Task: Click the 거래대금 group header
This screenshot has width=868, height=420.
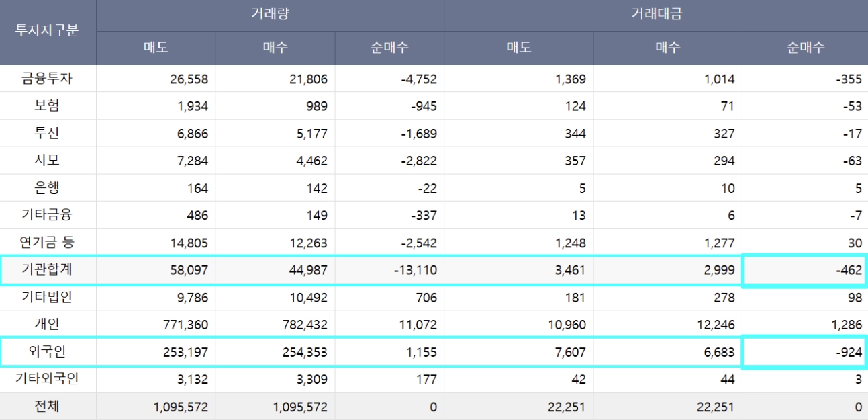Action: coord(655,15)
